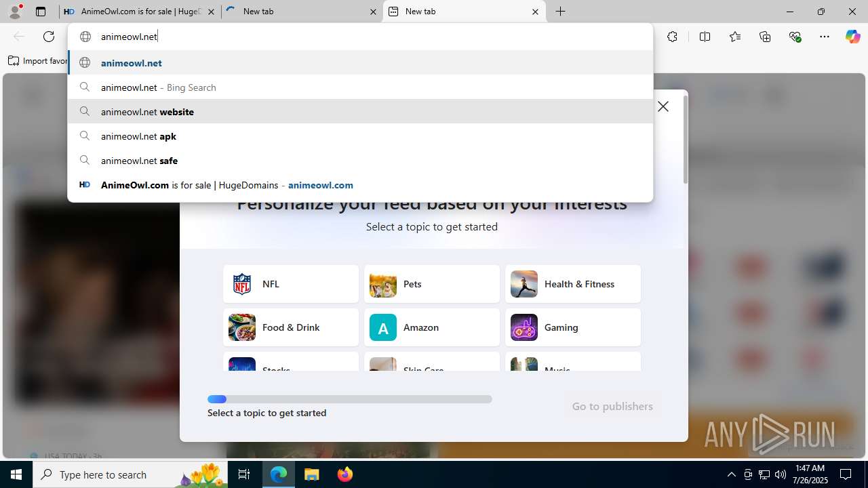The width and height of the screenshot is (868, 488).
Task: Open the Favorites star icon
Action: tap(735, 37)
